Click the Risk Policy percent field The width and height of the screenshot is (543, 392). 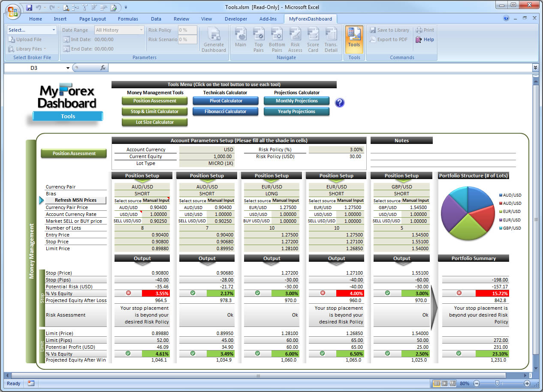pos(187,30)
